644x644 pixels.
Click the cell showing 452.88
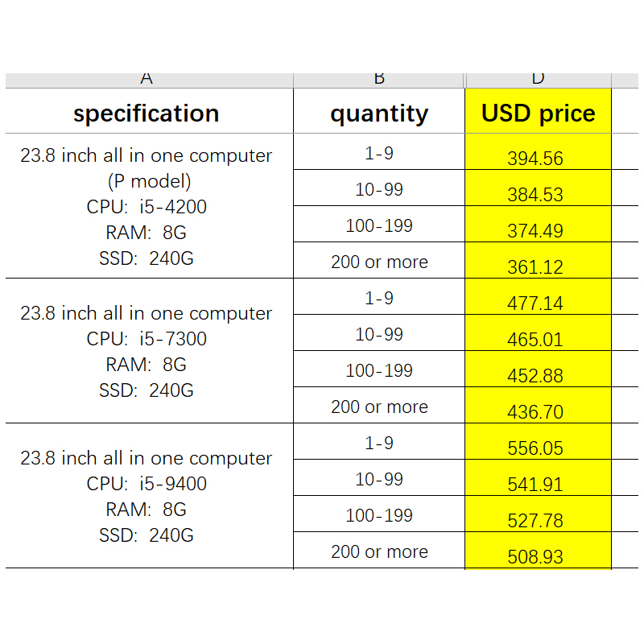[536, 372]
